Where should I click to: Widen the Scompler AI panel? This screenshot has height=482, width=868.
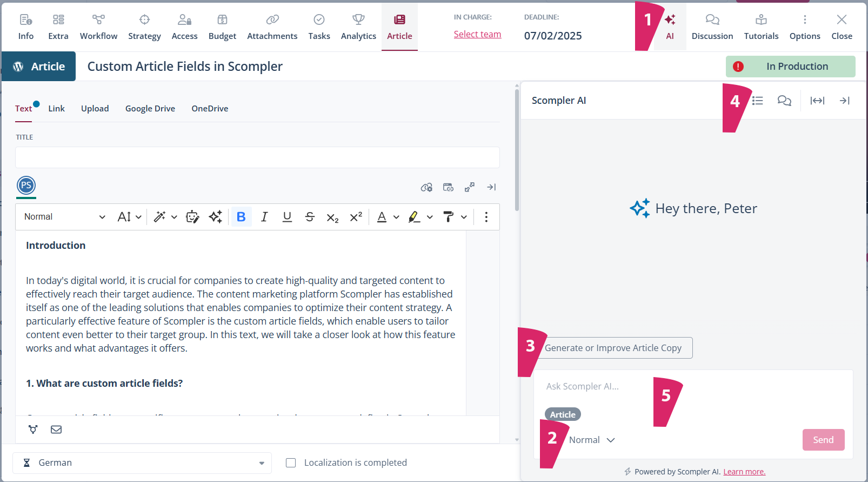tap(817, 101)
